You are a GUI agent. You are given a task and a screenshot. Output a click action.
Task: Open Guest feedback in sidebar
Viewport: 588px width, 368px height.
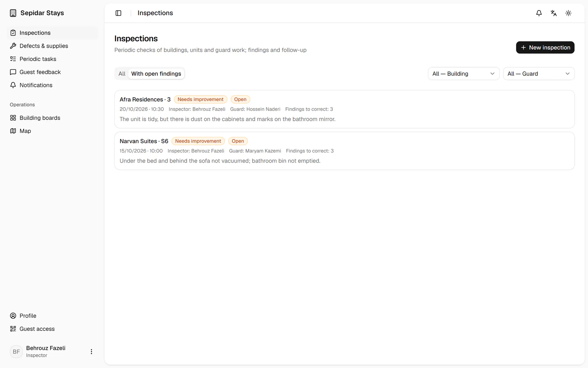coord(52,72)
